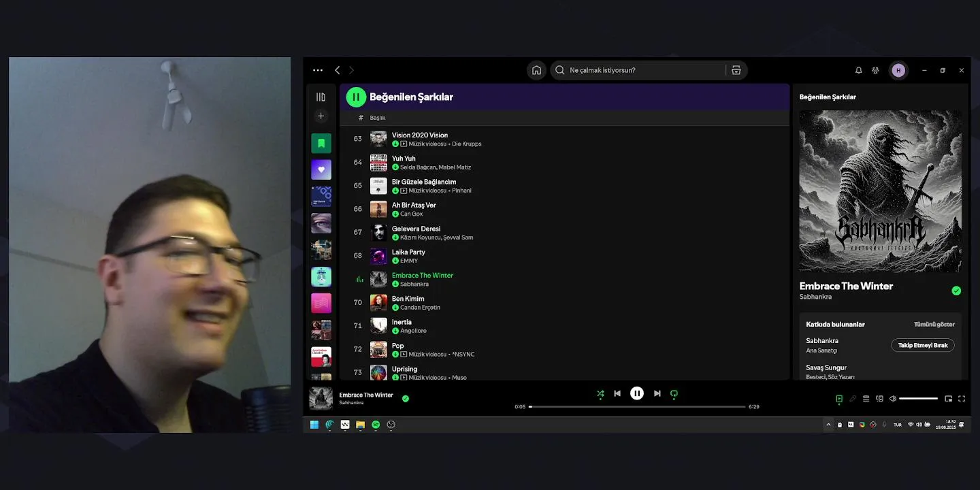Viewport: 980px width, 490px height.
Task: Click Sabhankra album art in right panel
Action: [x=881, y=191]
